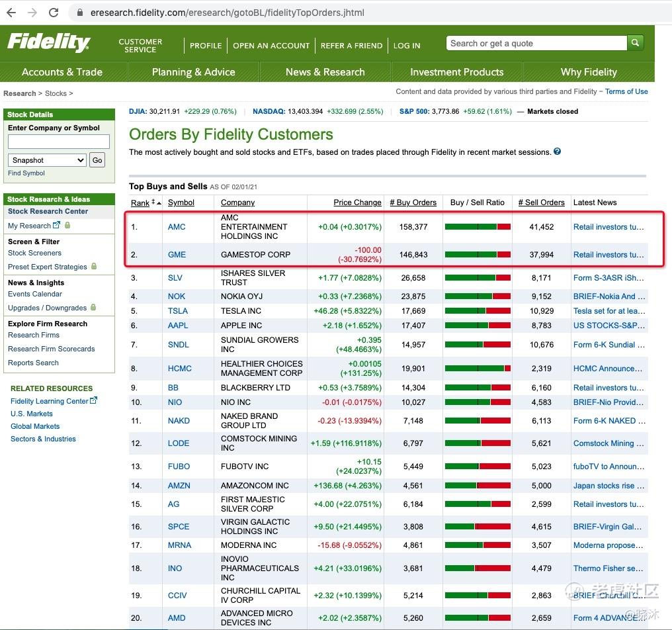Screen dimensions: 672x630
Task: Click the external-link icon beside Fidelity Learning Center
Action: (x=93, y=400)
